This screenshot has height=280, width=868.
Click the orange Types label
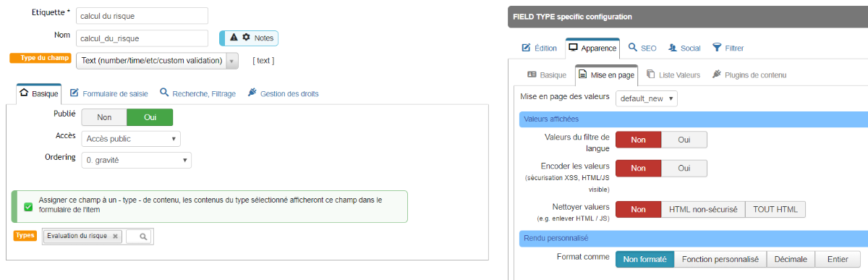point(25,235)
